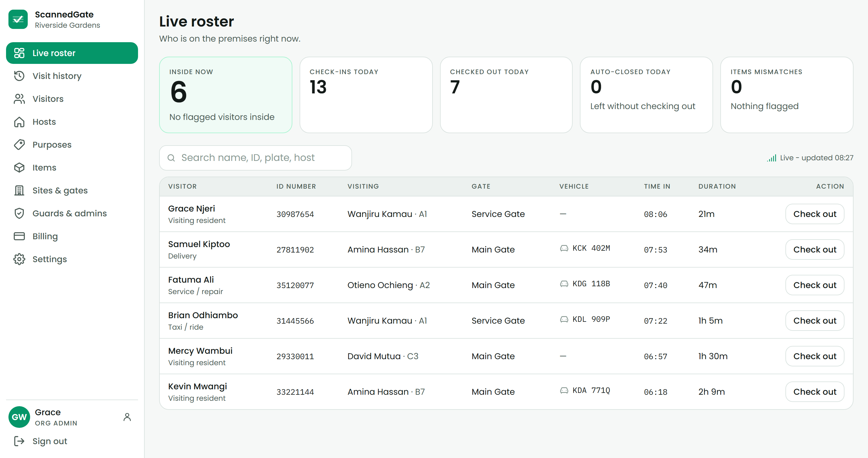This screenshot has height=458, width=868.
Task: Open the Visit history menu item
Action: point(72,76)
